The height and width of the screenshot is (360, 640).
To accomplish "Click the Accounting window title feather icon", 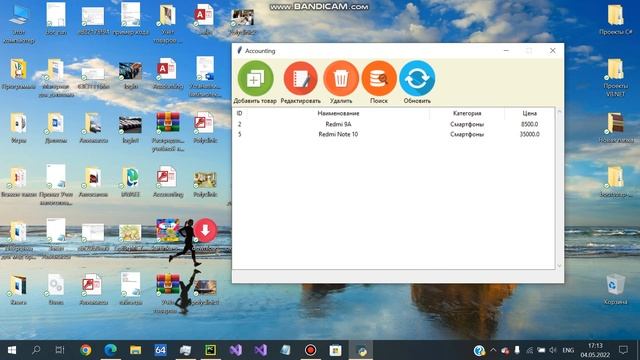I will pyautogui.click(x=239, y=50).
